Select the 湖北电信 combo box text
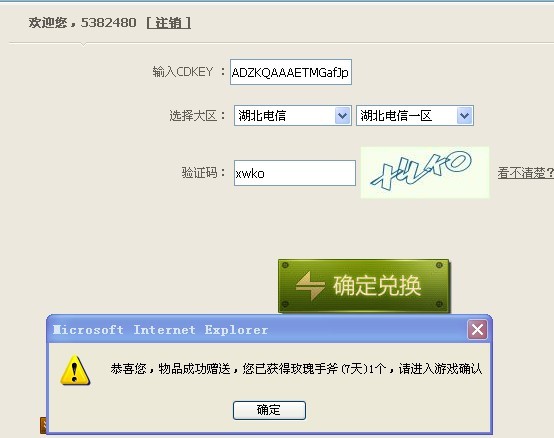This screenshot has height=438, width=554. click(x=262, y=116)
